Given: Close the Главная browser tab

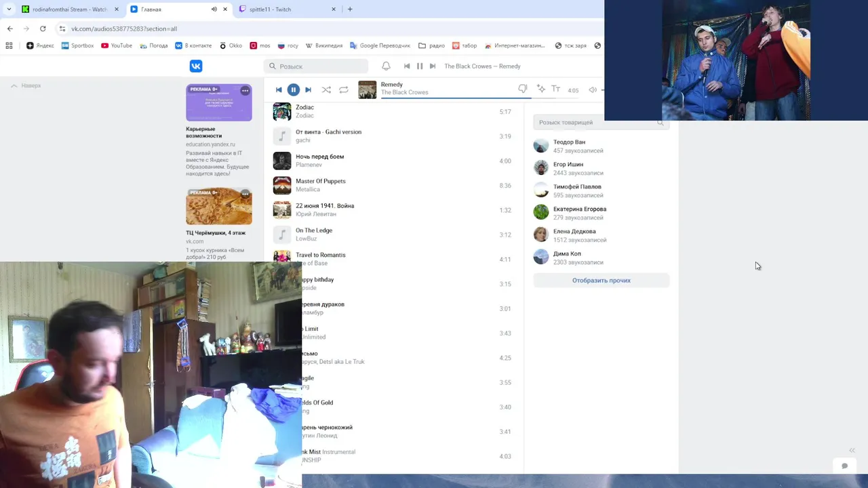Looking at the screenshot, I should (x=225, y=9).
